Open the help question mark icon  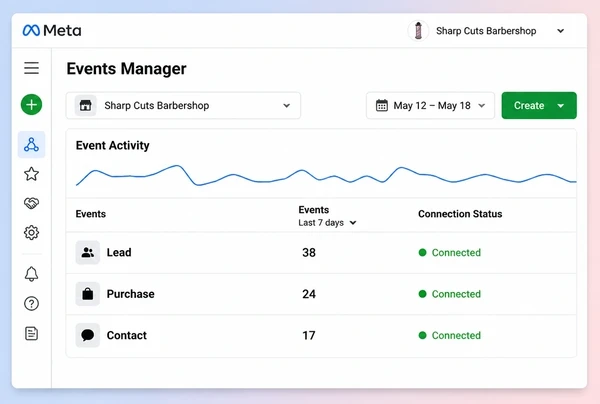(x=31, y=304)
